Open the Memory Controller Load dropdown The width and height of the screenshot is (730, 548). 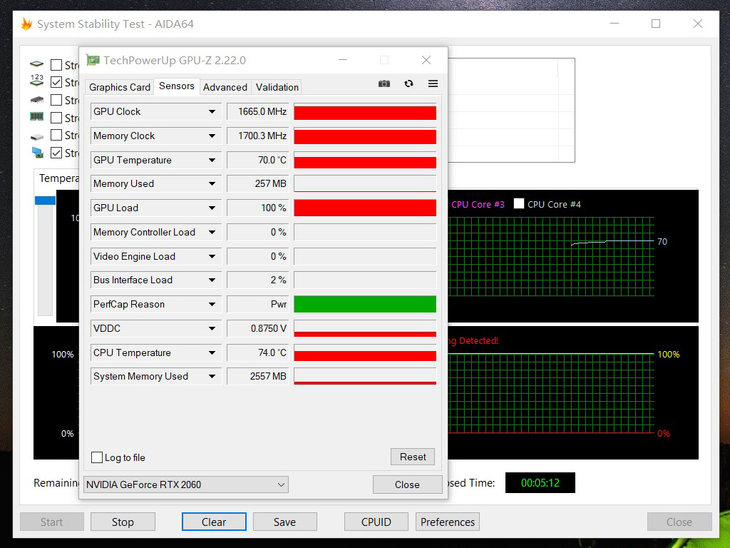point(212,232)
